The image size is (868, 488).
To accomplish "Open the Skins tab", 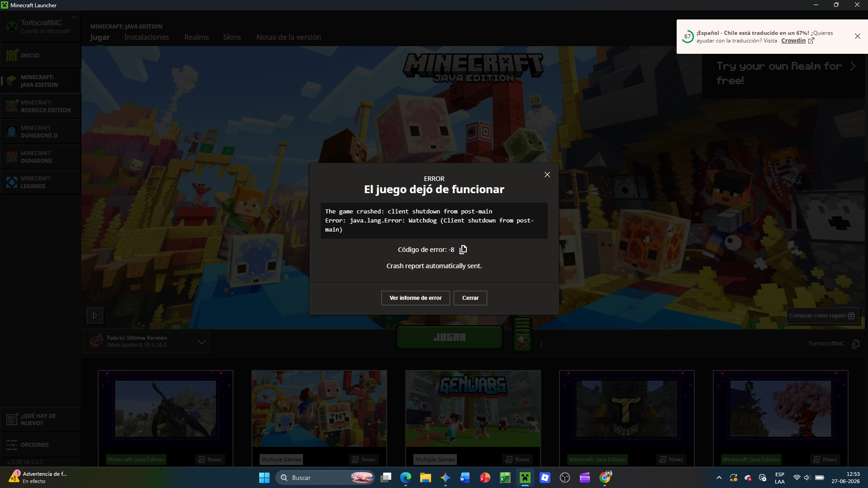I will (232, 37).
